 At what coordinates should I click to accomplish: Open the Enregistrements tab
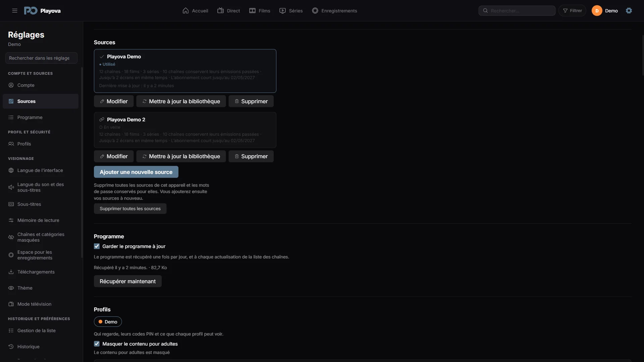coord(334,11)
